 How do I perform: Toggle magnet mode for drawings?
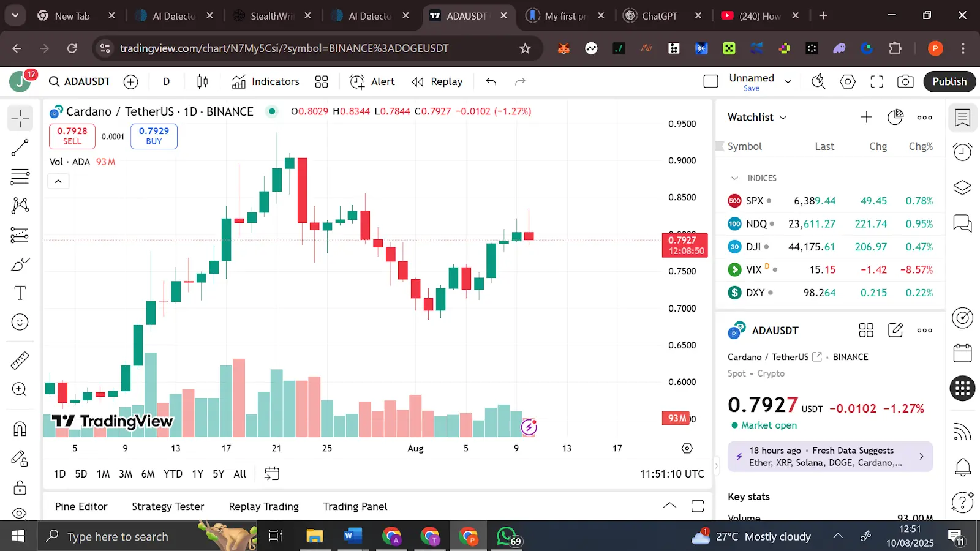point(20,429)
